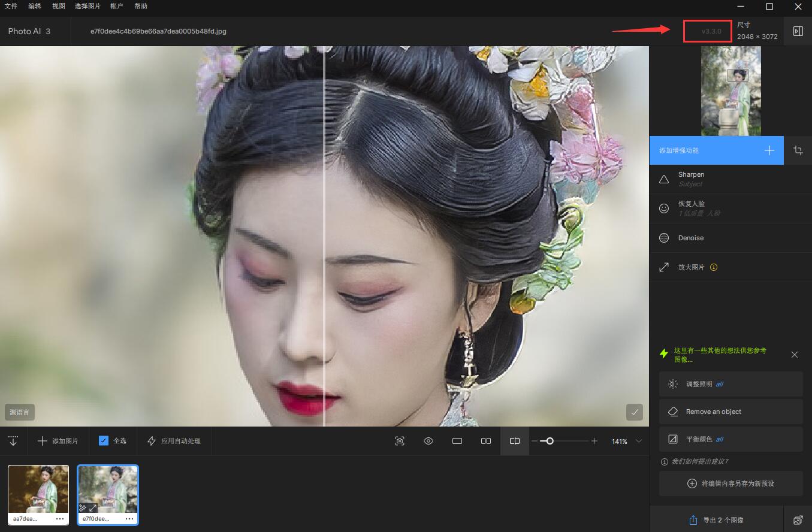The image size is (812, 532).
Task: Select the crop tool icon
Action: (798, 150)
